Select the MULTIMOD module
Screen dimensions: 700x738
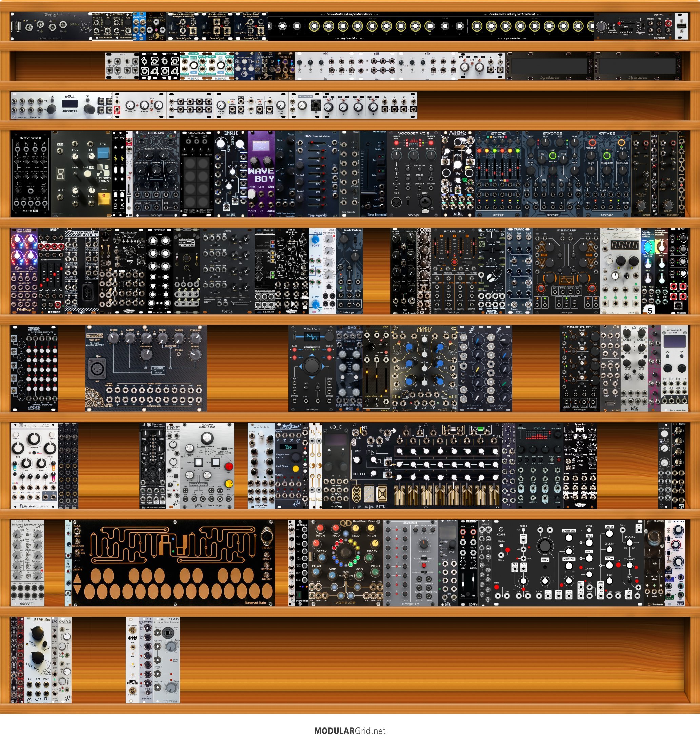click(458, 174)
